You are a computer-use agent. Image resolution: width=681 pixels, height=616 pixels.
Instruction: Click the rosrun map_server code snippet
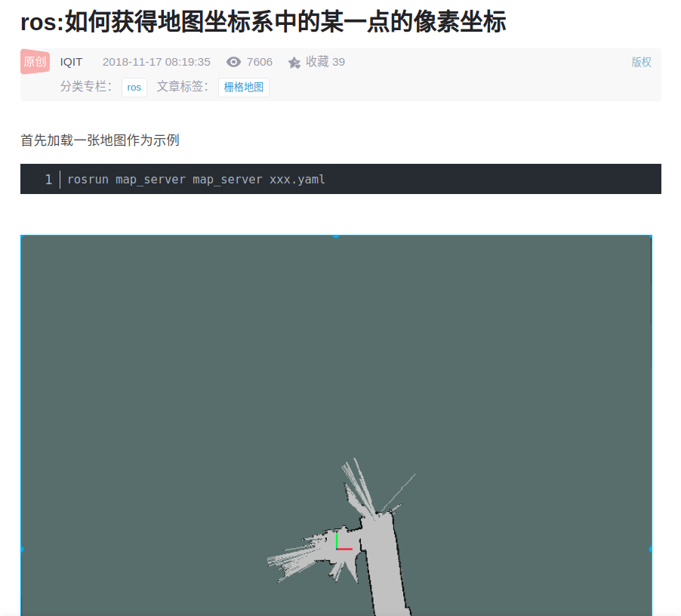pos(196,179)
